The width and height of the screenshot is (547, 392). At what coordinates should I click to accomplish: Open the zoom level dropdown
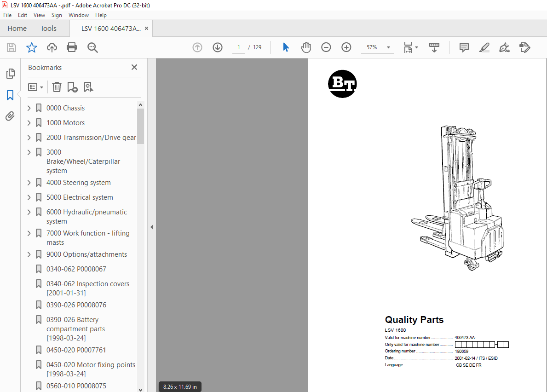click(388, 47)
